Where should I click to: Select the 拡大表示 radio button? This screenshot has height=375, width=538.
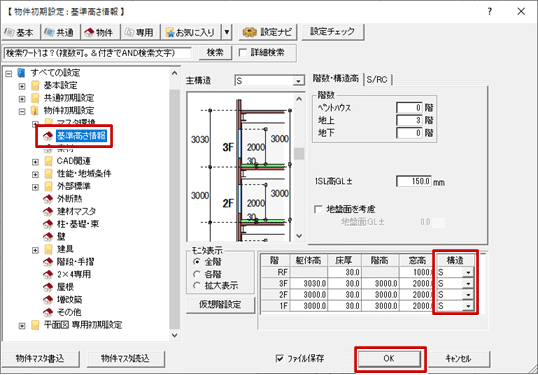click(197, 285)
